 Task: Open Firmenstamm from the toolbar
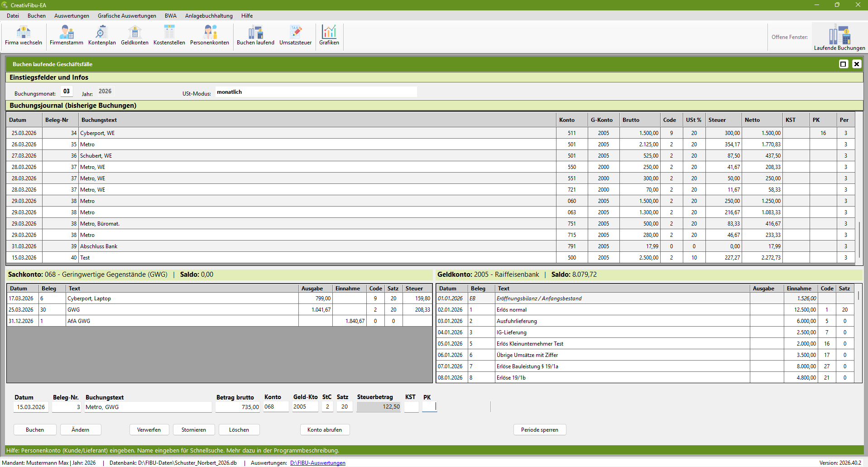tap(67, 35)
